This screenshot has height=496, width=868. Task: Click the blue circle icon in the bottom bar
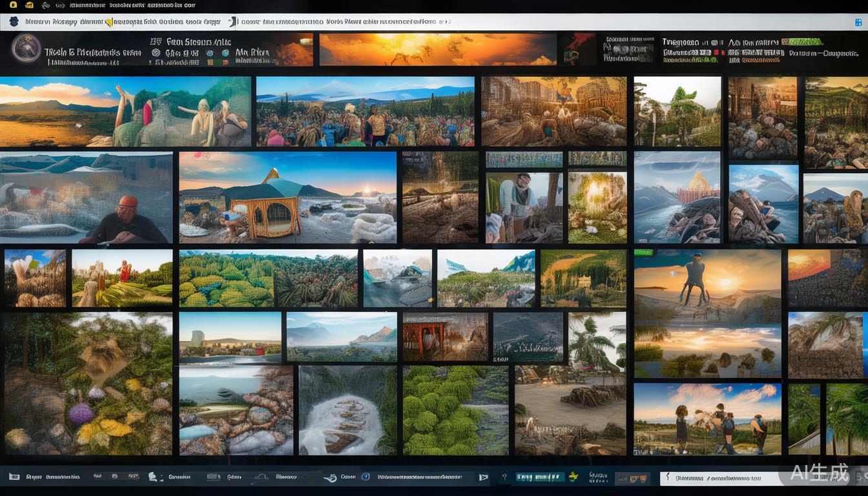point(366,477)
